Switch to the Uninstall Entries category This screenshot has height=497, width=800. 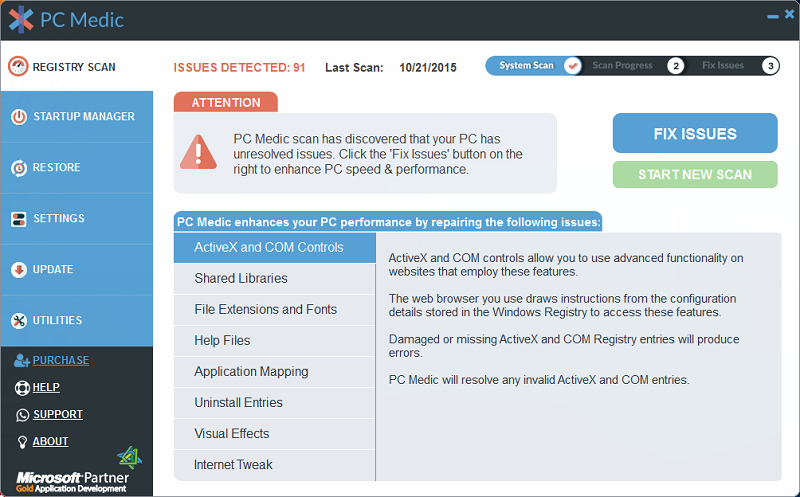tap(238, 402)
